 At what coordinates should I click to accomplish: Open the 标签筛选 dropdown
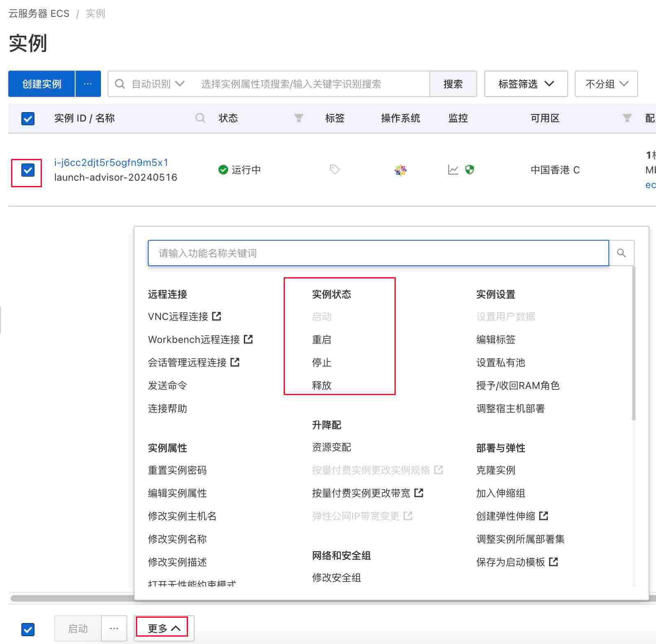pyautogui.click(x=525, y=84)
